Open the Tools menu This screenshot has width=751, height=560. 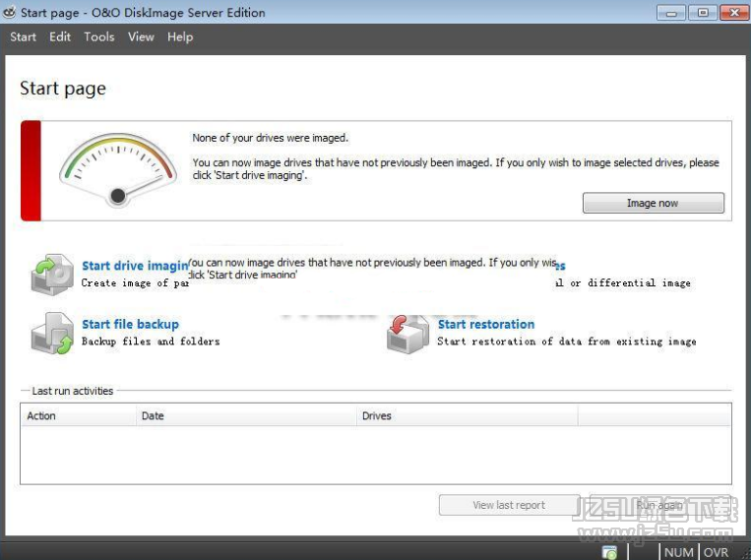click(99, 36)
